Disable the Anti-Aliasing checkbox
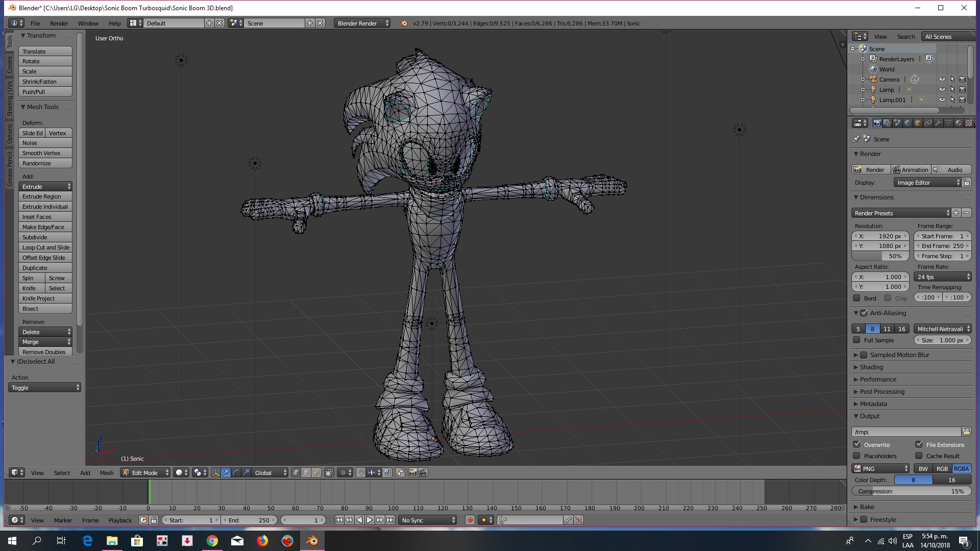 864,313
